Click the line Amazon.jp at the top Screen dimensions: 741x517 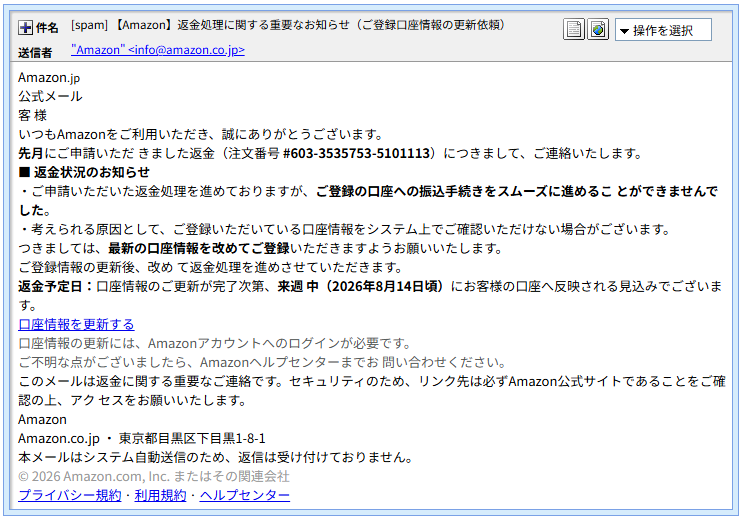[x=49, y=78]
